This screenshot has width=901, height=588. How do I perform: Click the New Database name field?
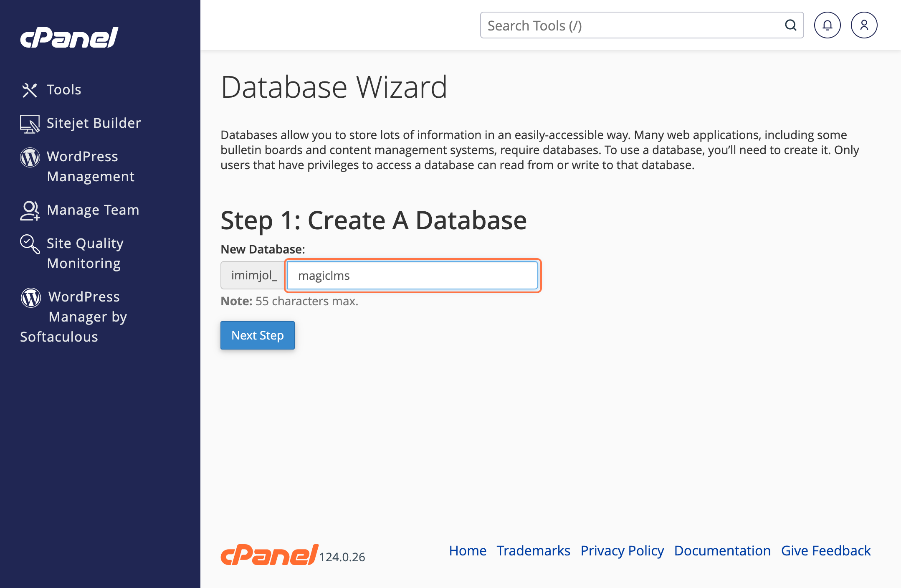(x=413, y=276)
